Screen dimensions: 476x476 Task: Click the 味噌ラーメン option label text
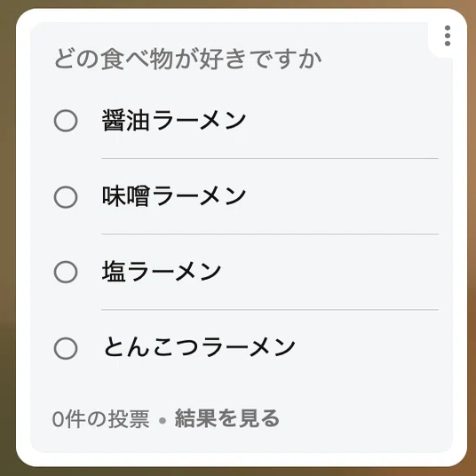[174, 196]
